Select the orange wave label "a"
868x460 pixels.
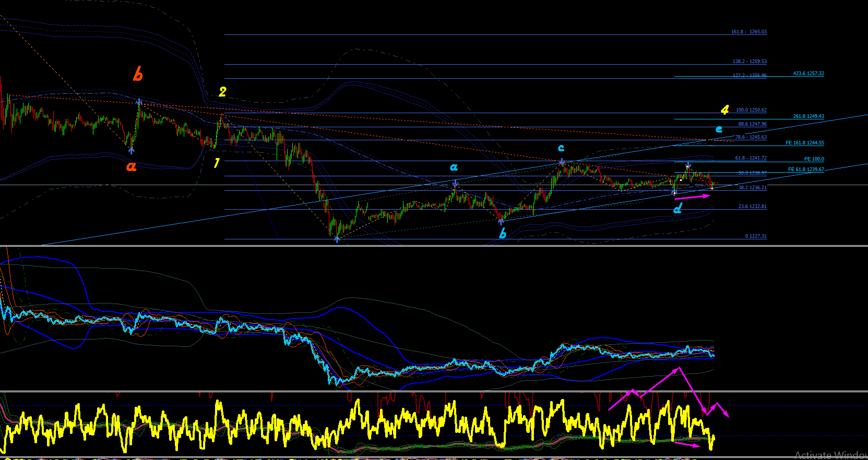coord(132,166)
